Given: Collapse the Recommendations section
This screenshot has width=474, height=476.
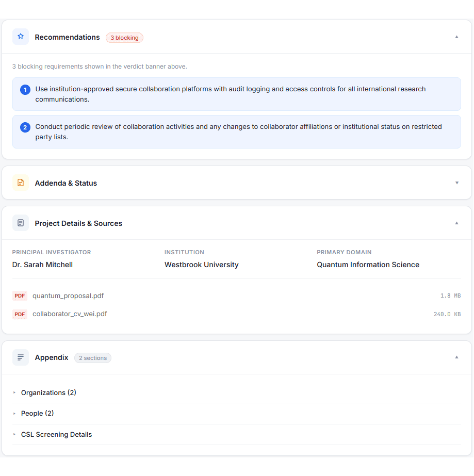Looking at the screenshot, I should coord(456,37).
